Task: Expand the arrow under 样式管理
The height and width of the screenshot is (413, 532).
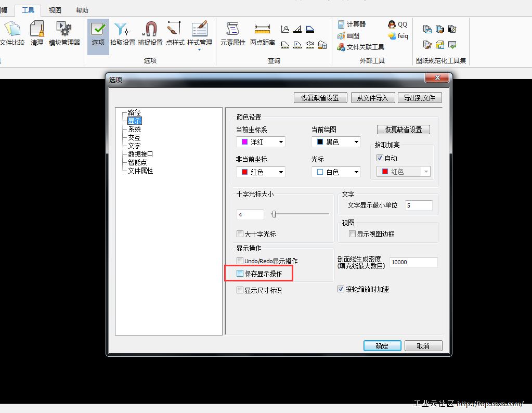Action: (200, 50)
